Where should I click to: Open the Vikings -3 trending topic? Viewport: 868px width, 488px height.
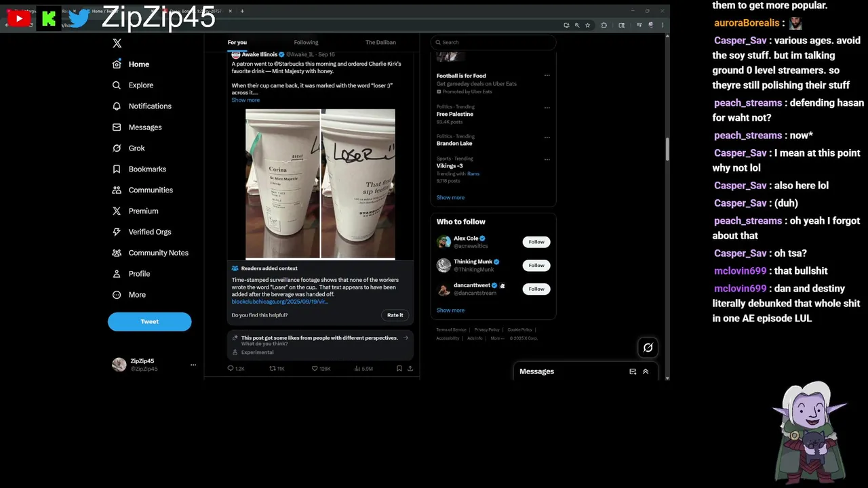450,166
